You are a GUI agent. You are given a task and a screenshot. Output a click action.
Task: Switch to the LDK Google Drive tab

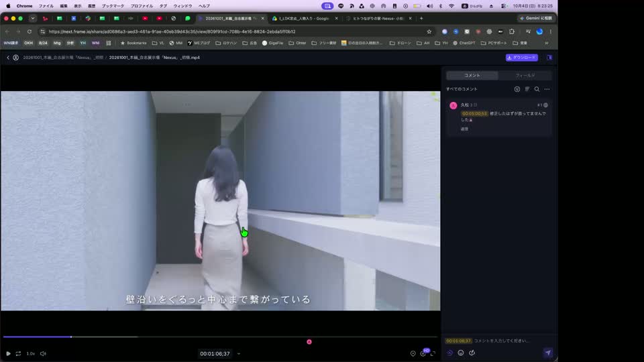305,19
